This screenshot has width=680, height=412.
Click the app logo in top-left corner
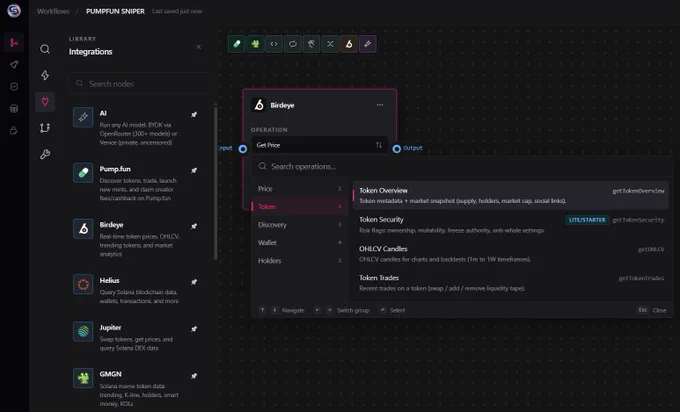tap(14, 10)
